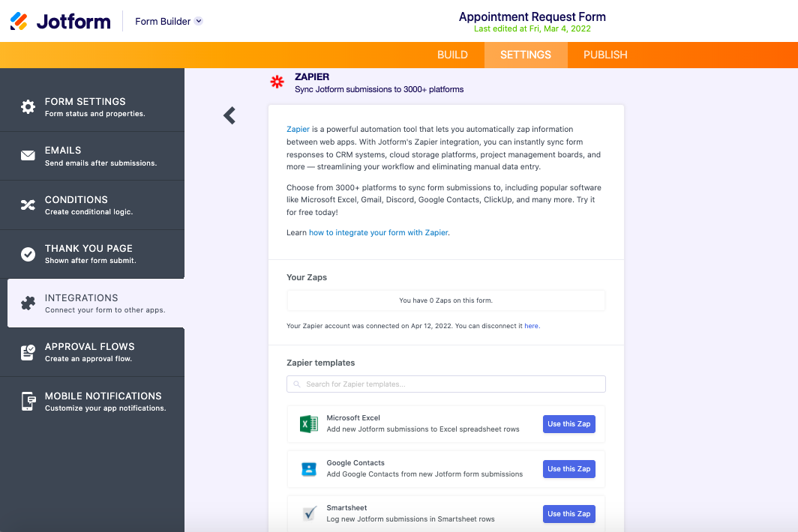This screenshot has width=798, height=532.
Task: Click the Mobile Notifications phone icon
Action: (28, 402)
